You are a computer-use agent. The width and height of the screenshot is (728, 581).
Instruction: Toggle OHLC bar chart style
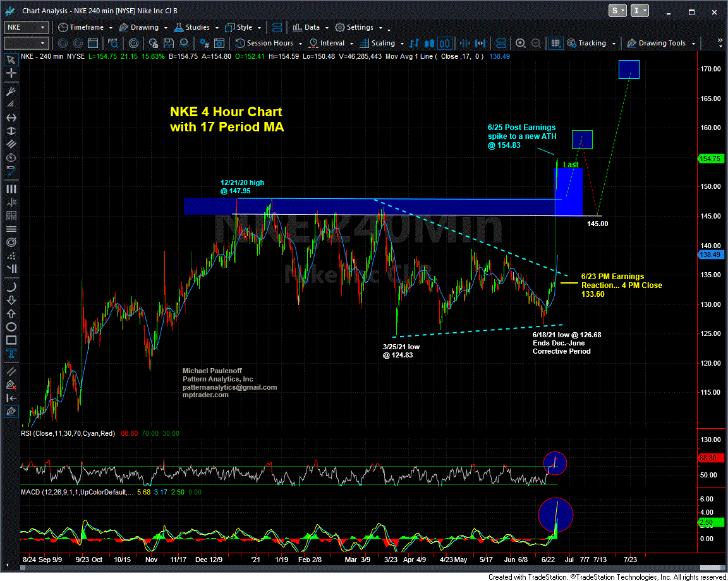point(415,43)
